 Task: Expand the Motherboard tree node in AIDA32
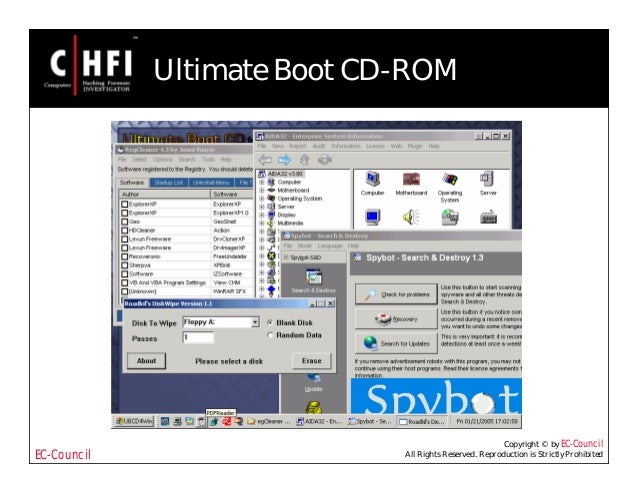coord(262,190)
